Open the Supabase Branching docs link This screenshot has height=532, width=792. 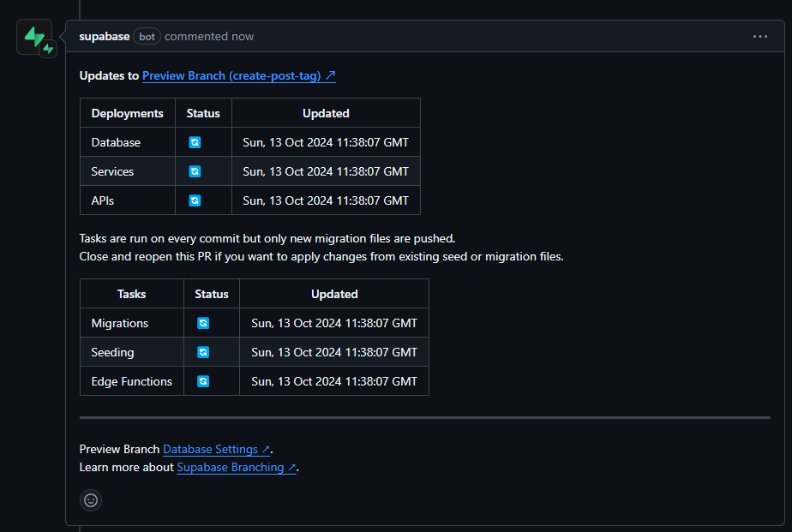click(236, 467)
